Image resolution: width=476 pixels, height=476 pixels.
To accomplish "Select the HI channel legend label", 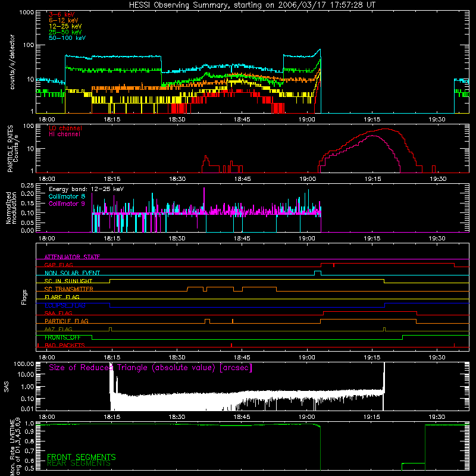I will pos(64,134).
